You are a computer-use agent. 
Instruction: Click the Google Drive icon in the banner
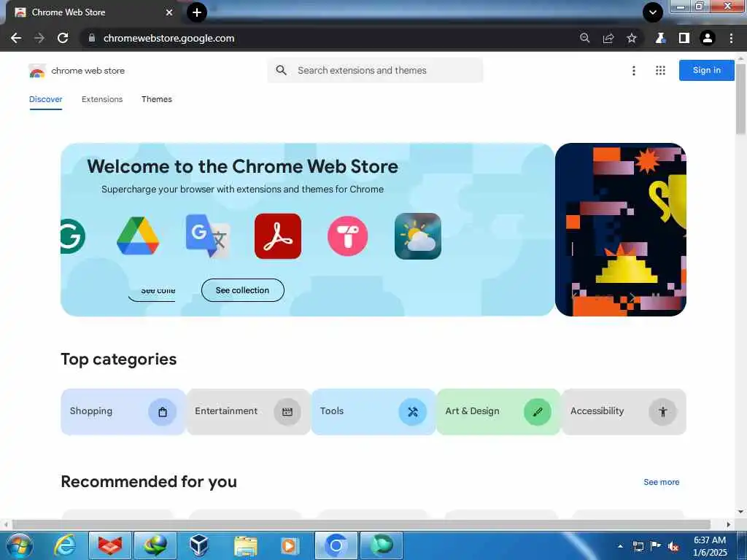pos(138,236)
